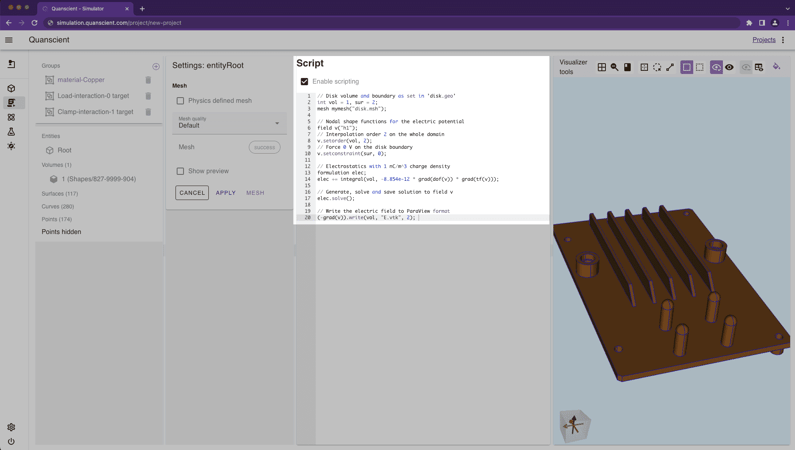Enable Physics defined mesh checkbox
This screenshot has height=450, width=795.
180,101
